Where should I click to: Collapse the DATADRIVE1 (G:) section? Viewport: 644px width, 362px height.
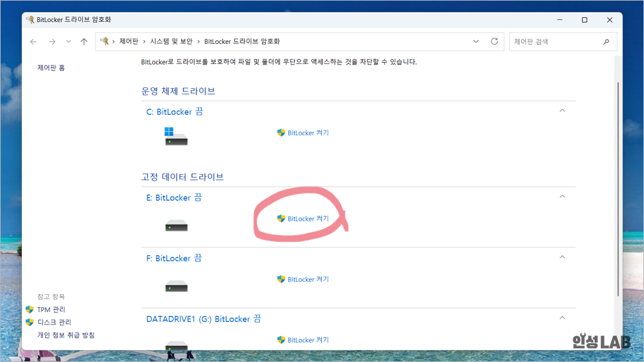tap(562, 318)
